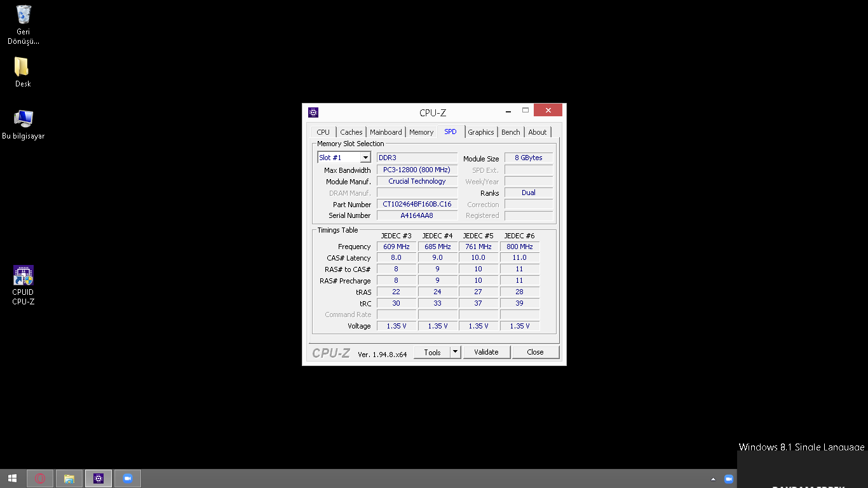The width and height of the screenshot is (868, 488).
Task: Click the 800 MHz frequency cell
Action: pyautogui.click(x=520, y=247)
